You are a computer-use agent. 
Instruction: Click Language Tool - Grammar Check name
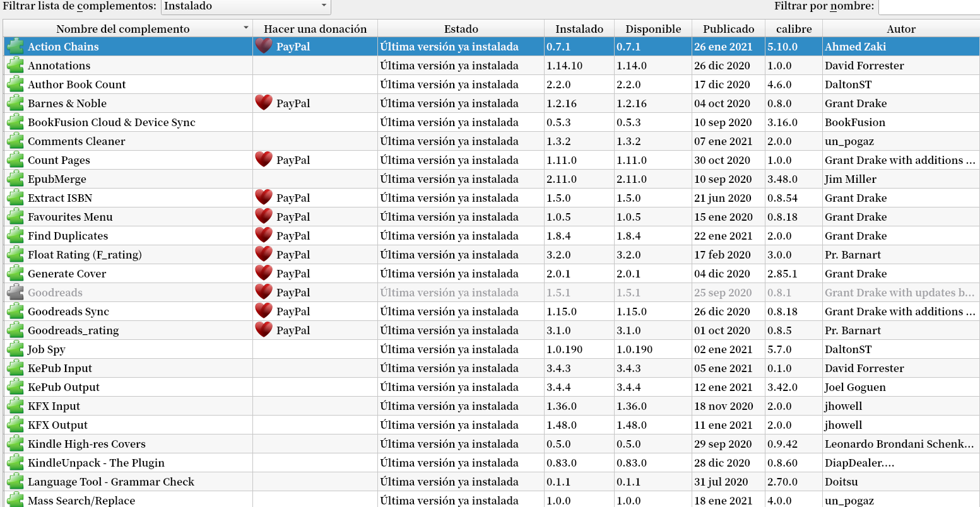111,482
